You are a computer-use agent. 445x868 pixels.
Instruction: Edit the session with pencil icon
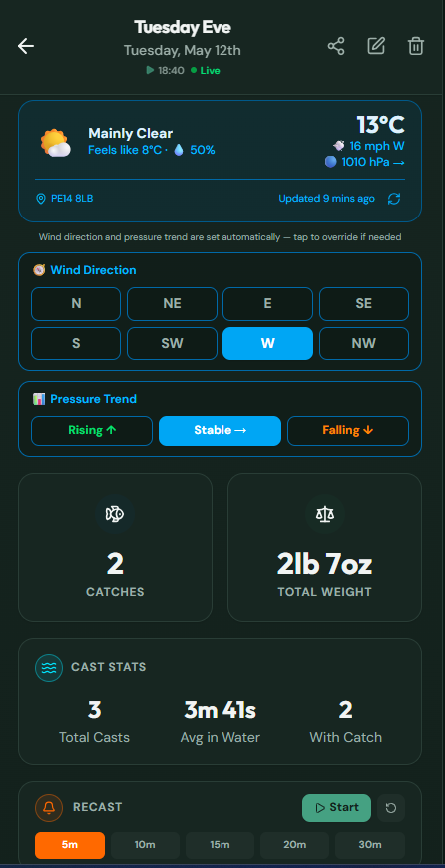click(x=376, y=46)
